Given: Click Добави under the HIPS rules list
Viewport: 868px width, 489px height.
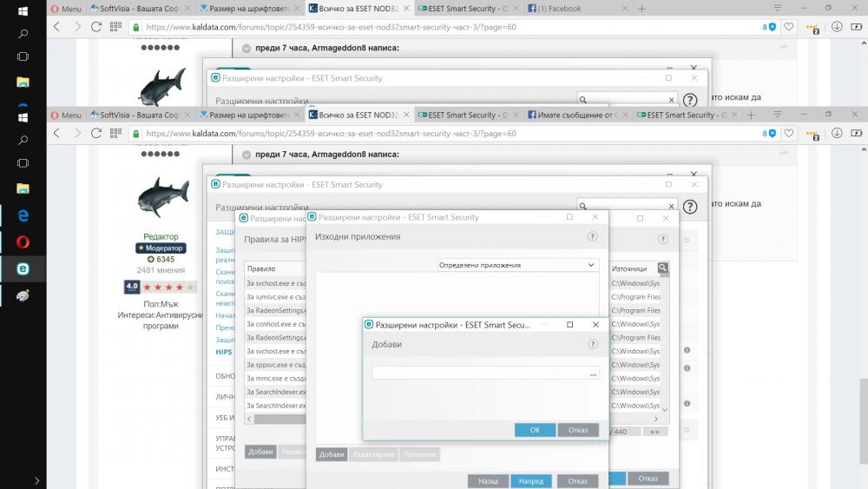Looking at the screenshot, I should (260, 452).
